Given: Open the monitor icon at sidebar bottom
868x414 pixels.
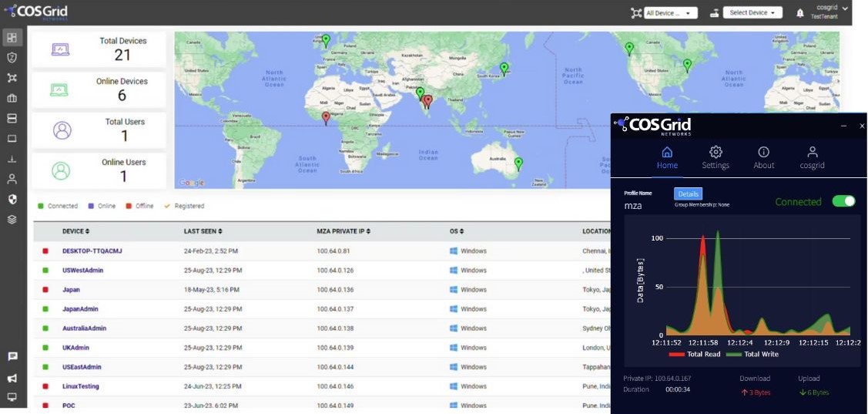Looking at the screenshot, I should [x=12, y=397].
